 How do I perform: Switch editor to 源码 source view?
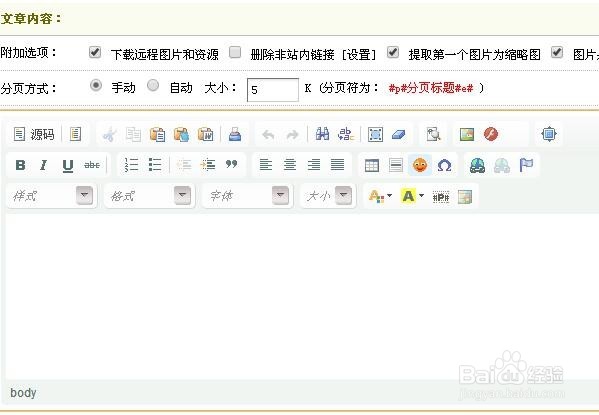click(x=34, y=134)
